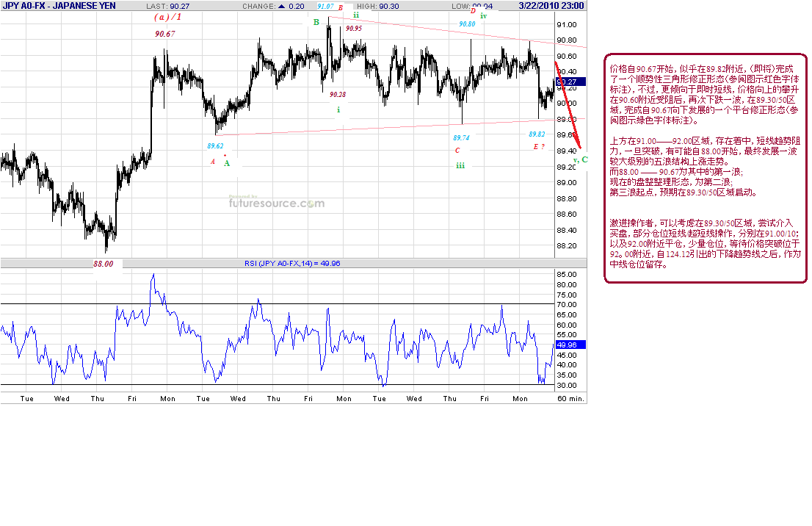Click the blue '49.96' RSI value tag

click(570, 345)
